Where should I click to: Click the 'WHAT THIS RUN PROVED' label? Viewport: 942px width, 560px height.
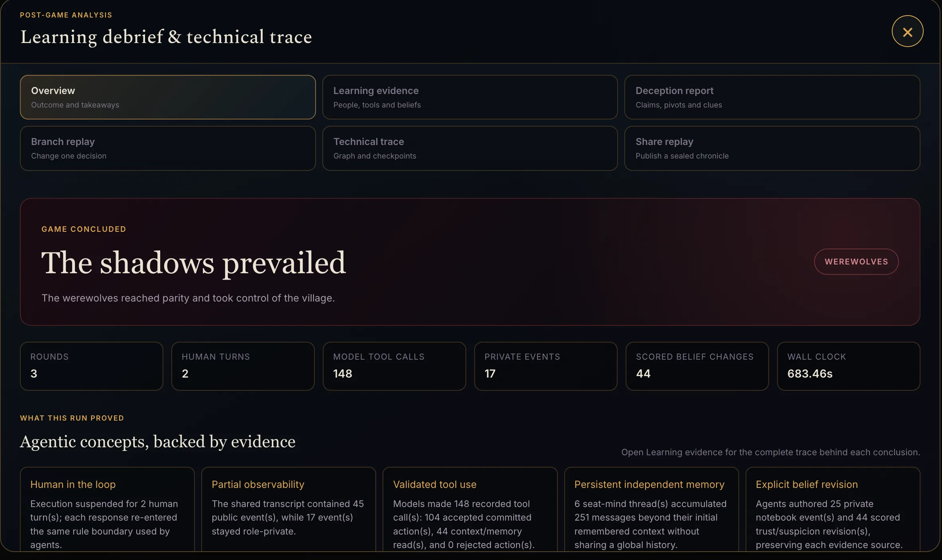coord(72,418)
